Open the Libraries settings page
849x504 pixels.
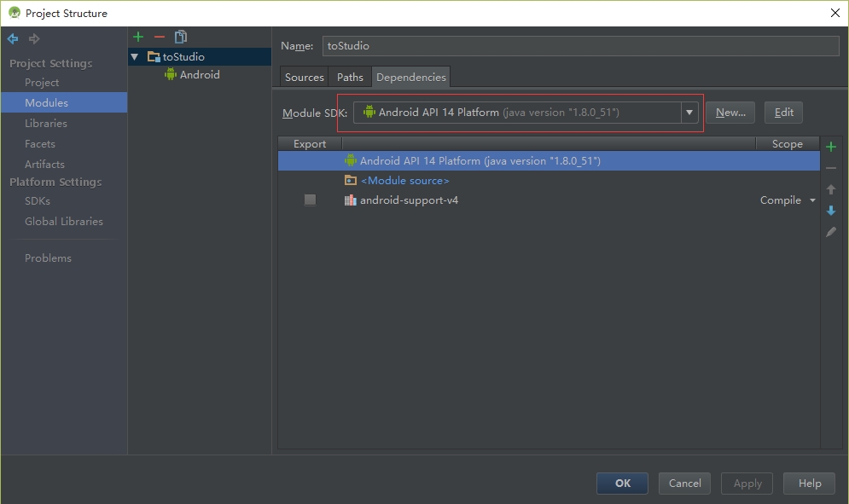(x=46, y=124)
